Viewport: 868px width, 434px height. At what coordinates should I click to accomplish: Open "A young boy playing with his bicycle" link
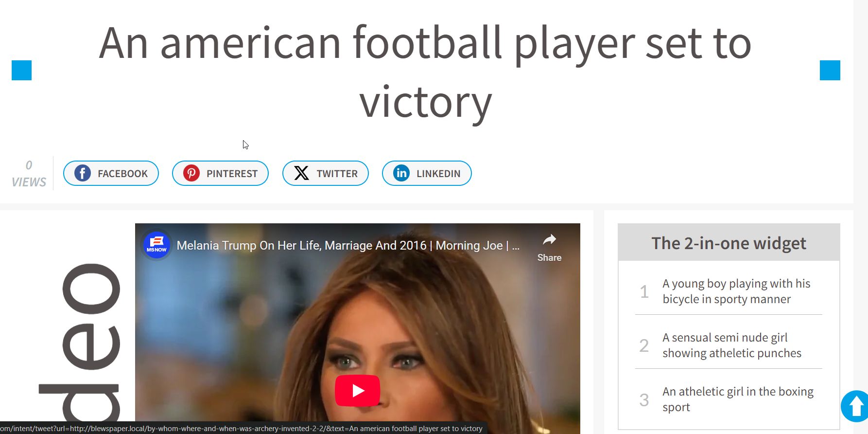coord(736,291)
